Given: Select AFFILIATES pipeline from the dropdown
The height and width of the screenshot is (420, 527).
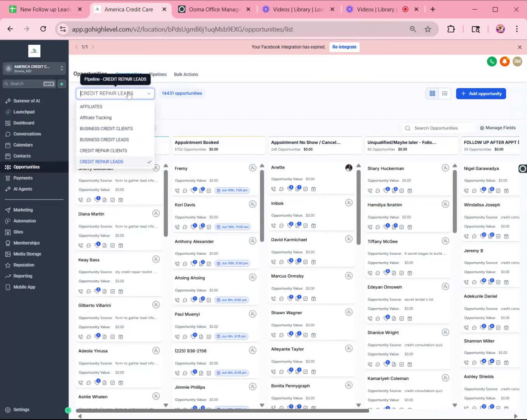Looking at the screenshot, I should pos(115,107).
